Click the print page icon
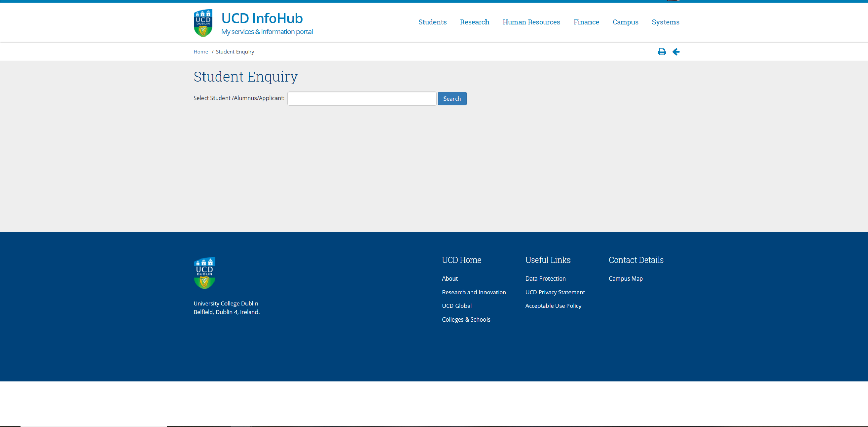 [661, 52]
